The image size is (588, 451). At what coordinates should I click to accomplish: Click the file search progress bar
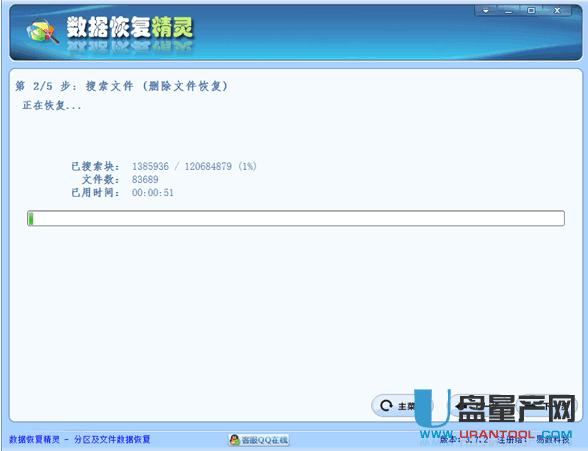pos(296,218)
